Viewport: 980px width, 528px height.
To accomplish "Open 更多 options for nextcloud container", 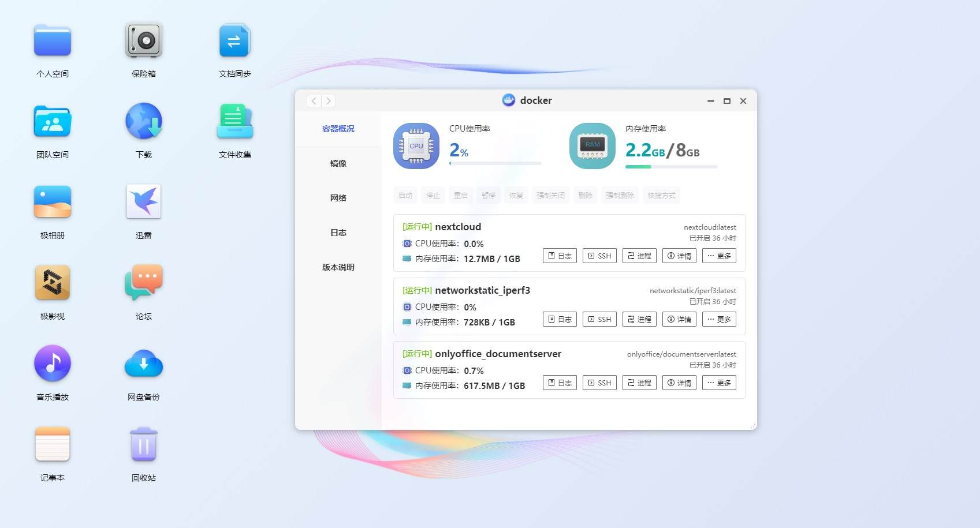I will tap(718, 256).
